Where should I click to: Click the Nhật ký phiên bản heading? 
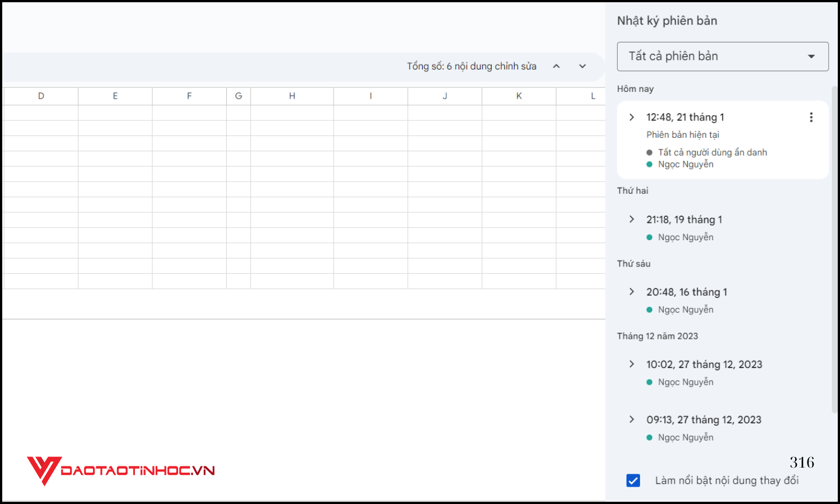click(x=667, y=20)
